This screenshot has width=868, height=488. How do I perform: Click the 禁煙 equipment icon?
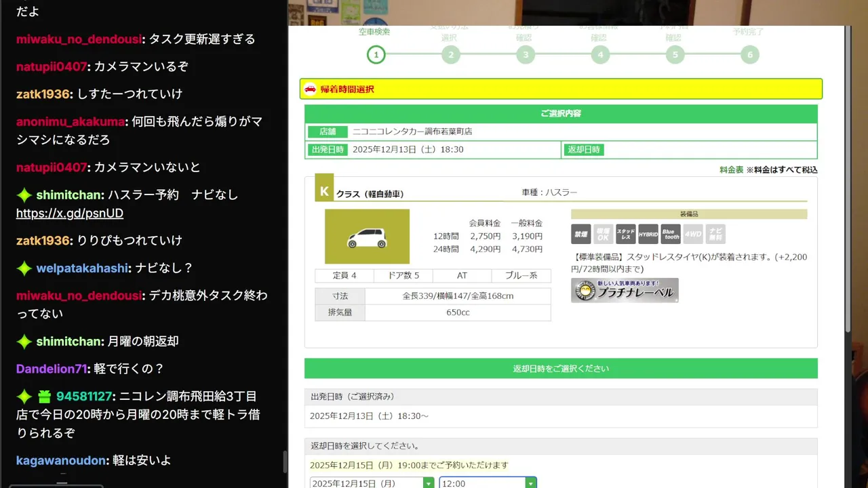(x=581, y=235)
